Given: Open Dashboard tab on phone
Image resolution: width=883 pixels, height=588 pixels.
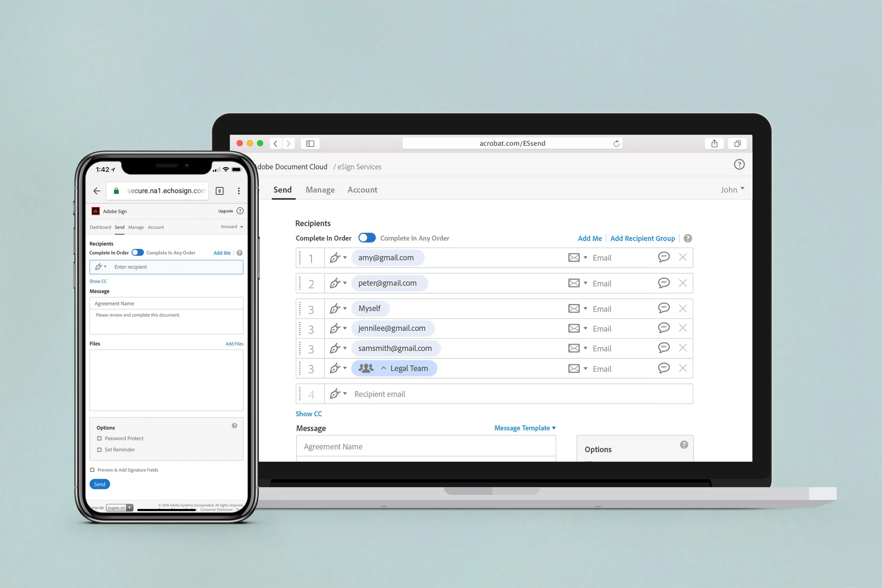Looking at the screenshot, I should (100, 227).
